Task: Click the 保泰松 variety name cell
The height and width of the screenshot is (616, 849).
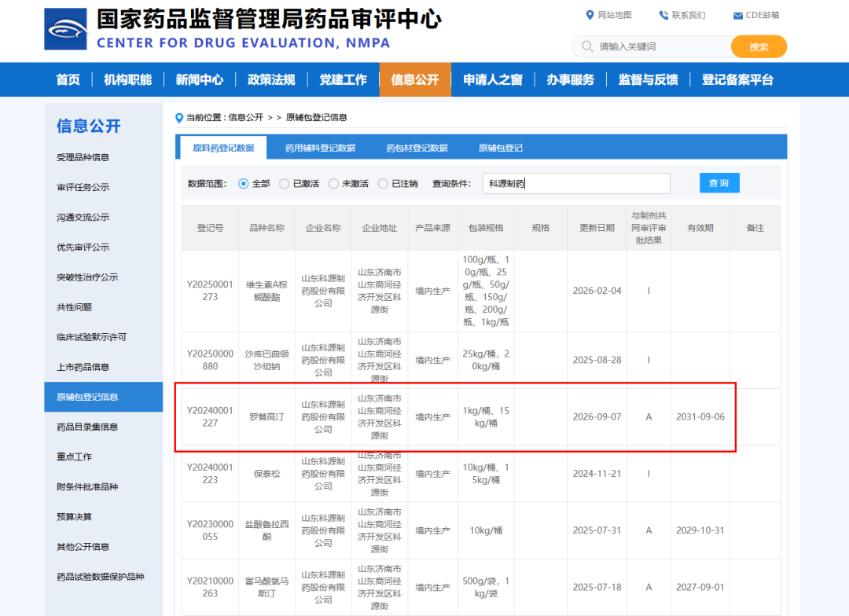Action: tap(267, 474)
